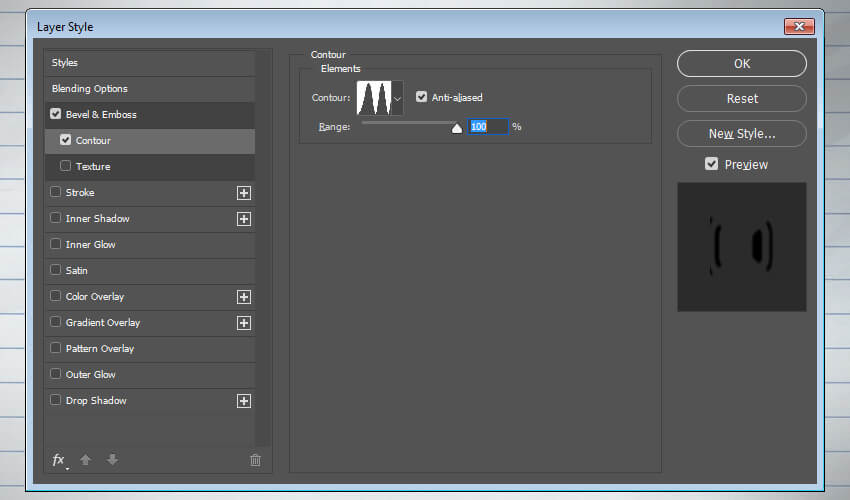
Task: Enable the Color Overlay checkbox
Action: tap(55, 296)
